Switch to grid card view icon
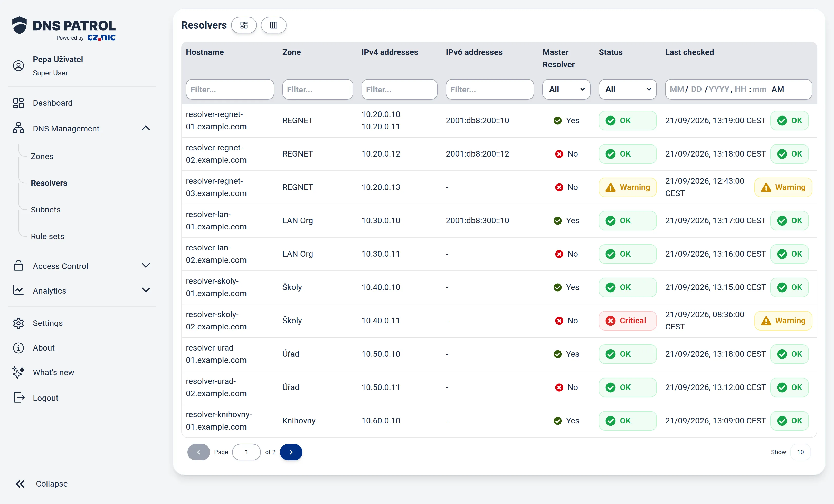 point(244,25)
